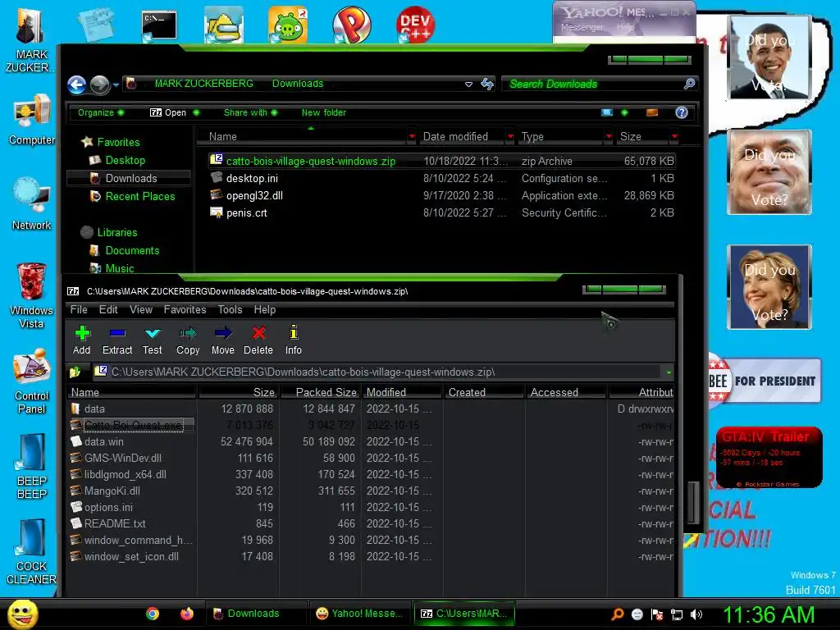This screenshot has height=630, width=840.
Task: Select the Recycle Bin 'Windows Vista' desktop icon
Action: click(31, 295)
